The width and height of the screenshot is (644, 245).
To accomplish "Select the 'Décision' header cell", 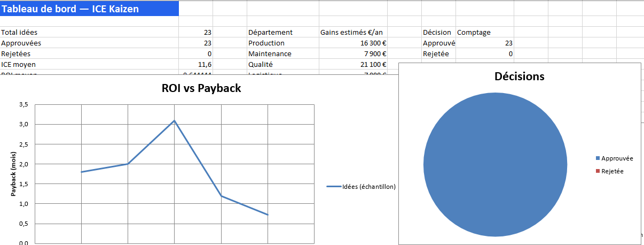I will (437, 32).
